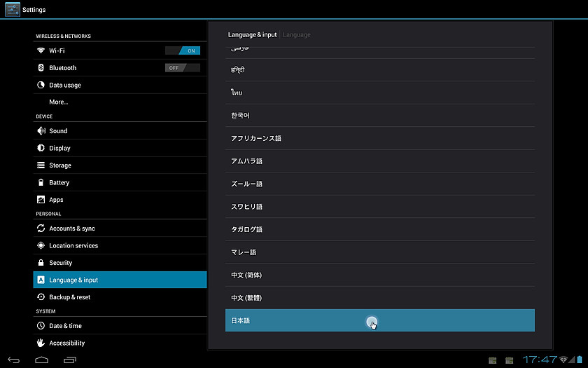
Task: Tap the Accounts & sync arrows icon
Action: pos(41,229)
